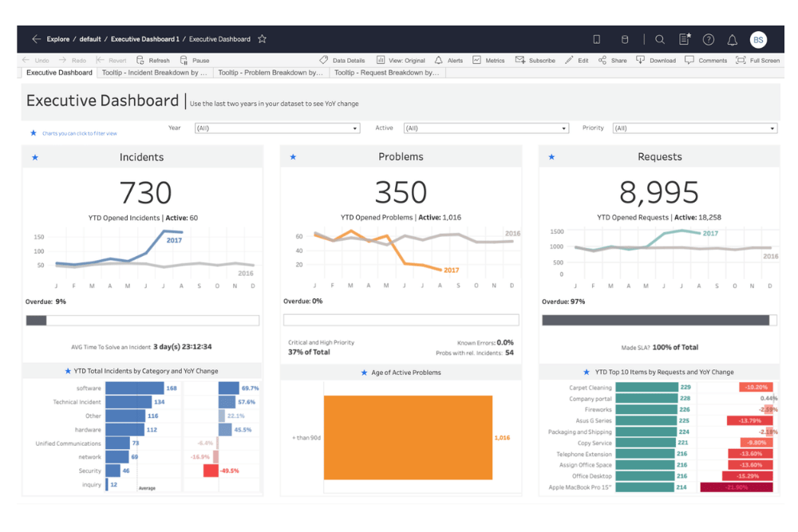Expand the Year filter dropdown
Screen dimensions: 798x532
[x=277, y=128]
